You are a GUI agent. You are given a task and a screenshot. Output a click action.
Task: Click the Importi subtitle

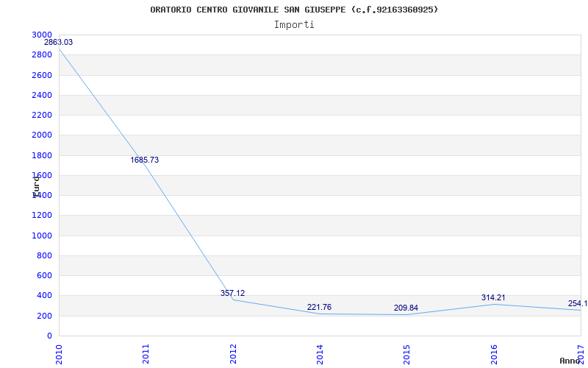click(294, 25)
